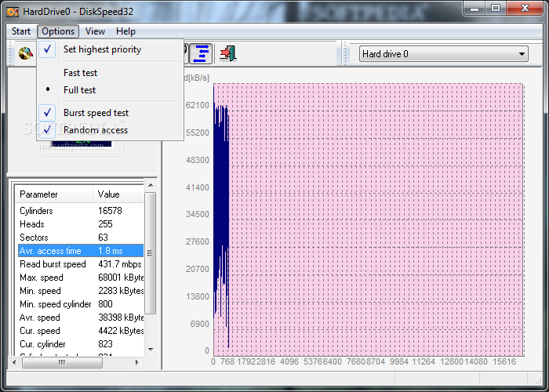Select Fast test option
The height and width of the screenshot is (392, 549).
coord(111,73)
